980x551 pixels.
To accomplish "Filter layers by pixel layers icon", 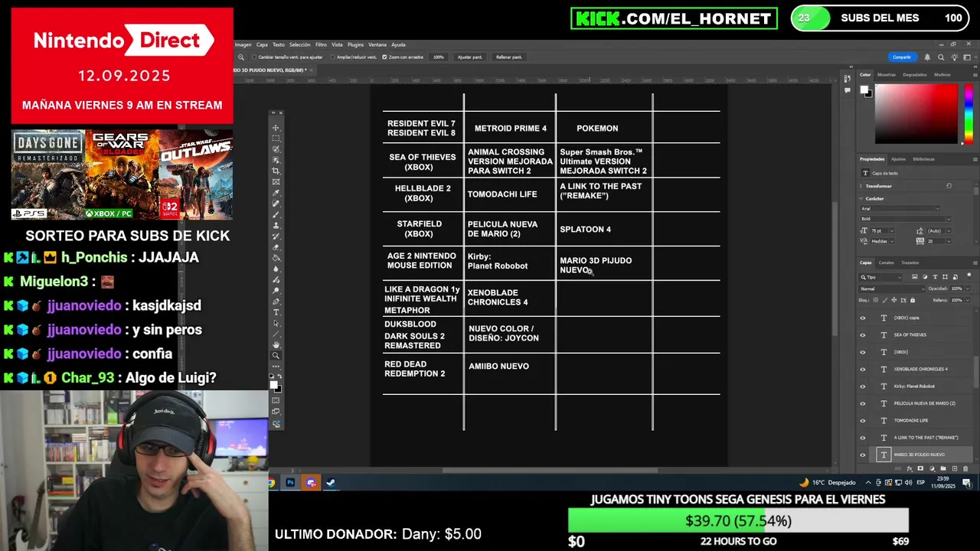I will (914, 277).
